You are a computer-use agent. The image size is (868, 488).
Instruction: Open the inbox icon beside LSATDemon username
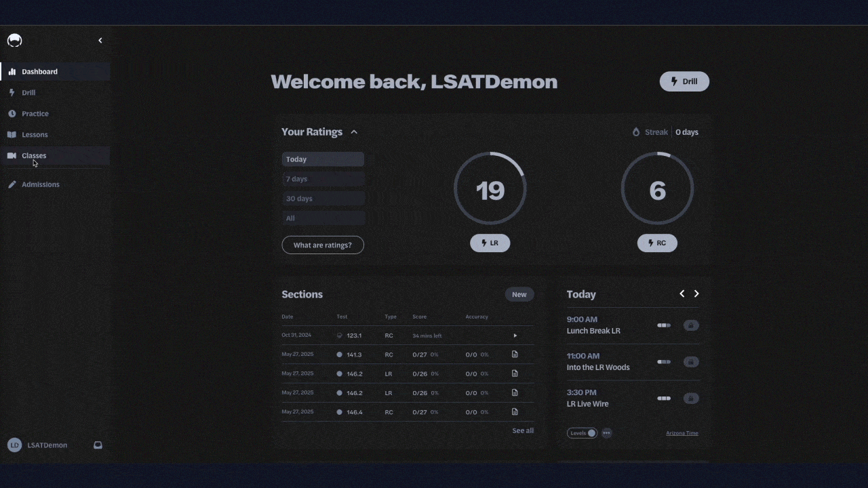pos(98,445)
